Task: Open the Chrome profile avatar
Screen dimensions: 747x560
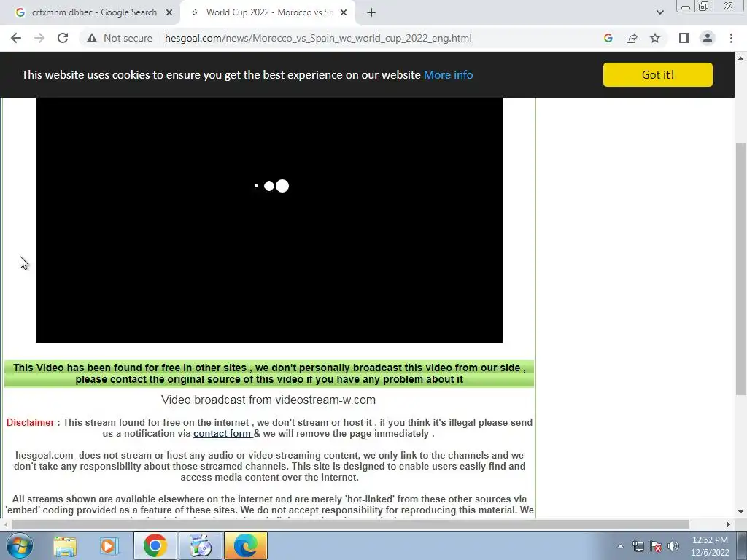Action: click(708, 38)
